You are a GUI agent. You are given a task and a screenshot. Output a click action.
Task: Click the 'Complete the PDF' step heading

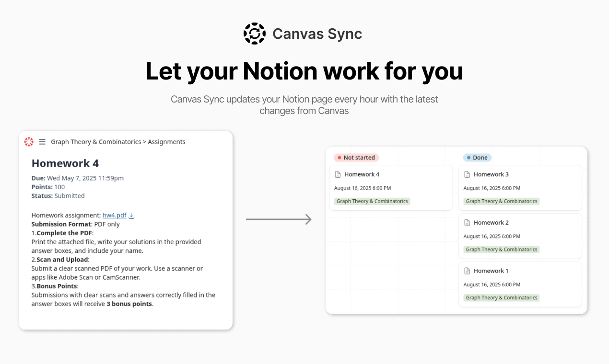click(x=64, y=233)
